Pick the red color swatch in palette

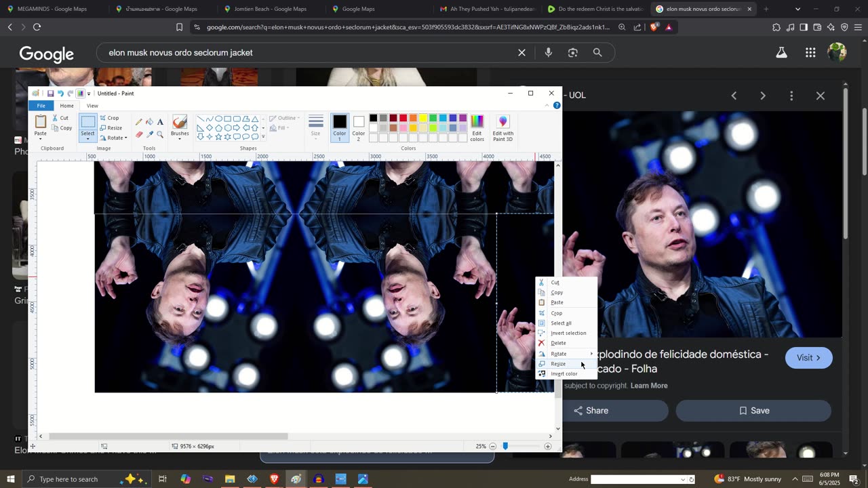[x=403, y=119]
